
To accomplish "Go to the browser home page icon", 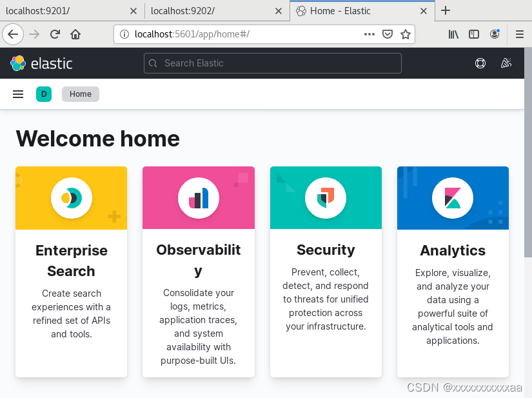I will coord(75,34).
